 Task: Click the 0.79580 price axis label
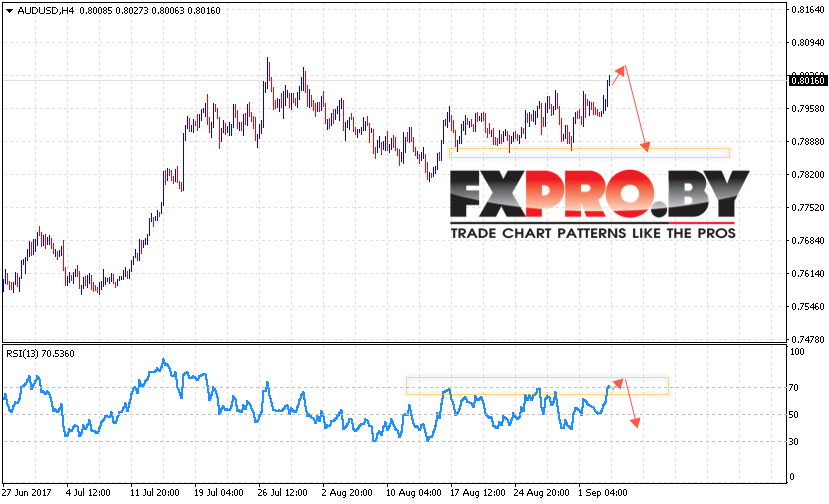808,108
